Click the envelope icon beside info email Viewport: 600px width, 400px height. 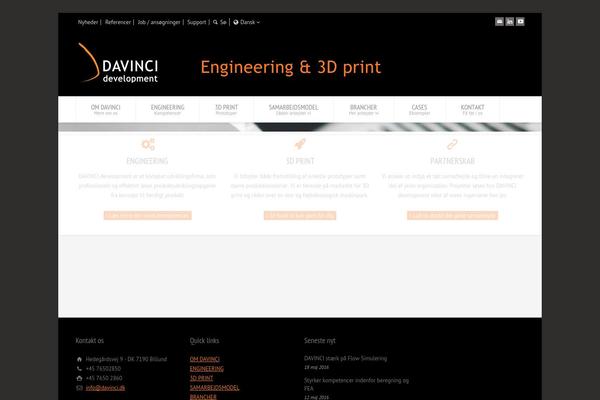[x=79, y=388]
